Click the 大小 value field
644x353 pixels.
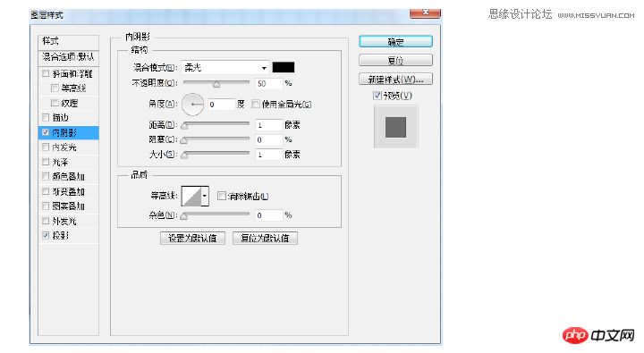tap(269, 155)
